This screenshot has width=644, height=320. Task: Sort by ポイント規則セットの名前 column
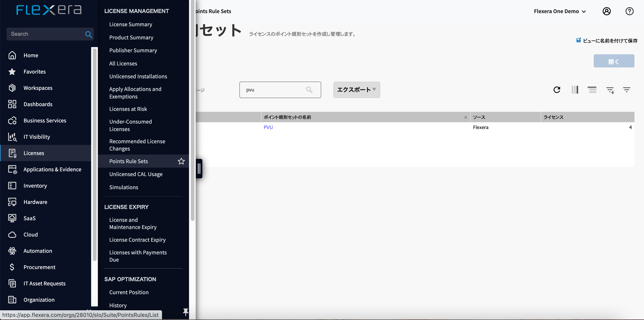366,117
